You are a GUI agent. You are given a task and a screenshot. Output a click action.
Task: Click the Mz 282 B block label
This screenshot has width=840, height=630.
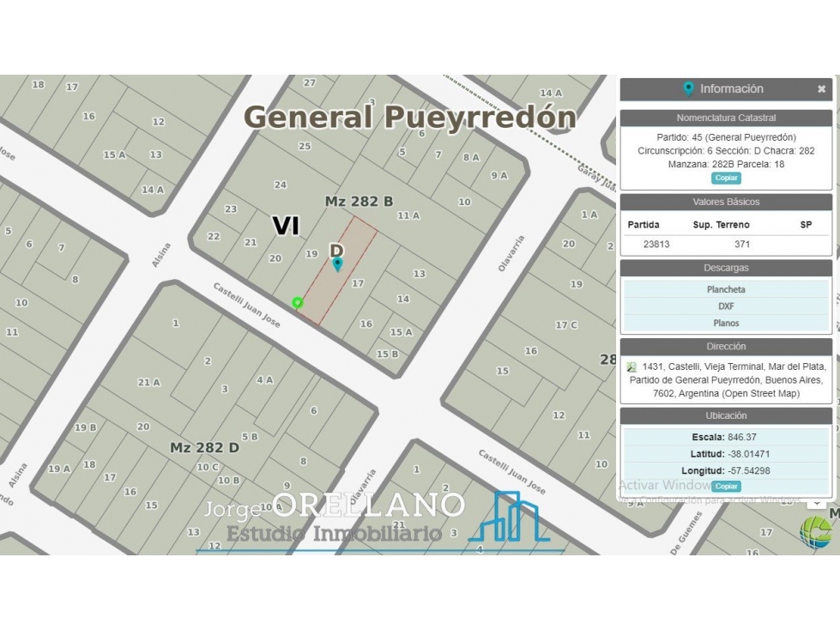[x=359, y=202]
